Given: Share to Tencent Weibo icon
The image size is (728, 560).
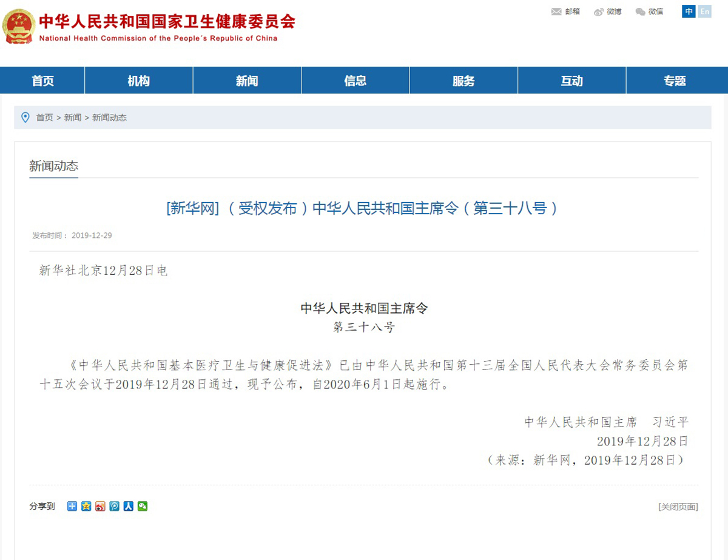Looking at the screenshot, I should point(114,506).
